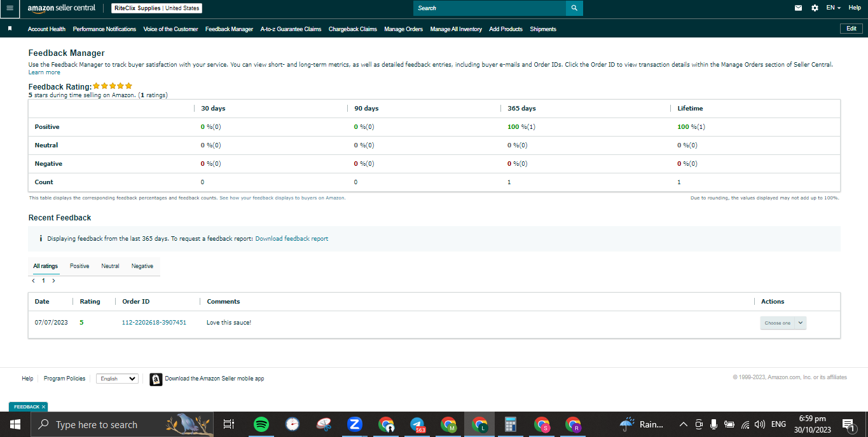Open Voice of the Customer

coord(170,29)
